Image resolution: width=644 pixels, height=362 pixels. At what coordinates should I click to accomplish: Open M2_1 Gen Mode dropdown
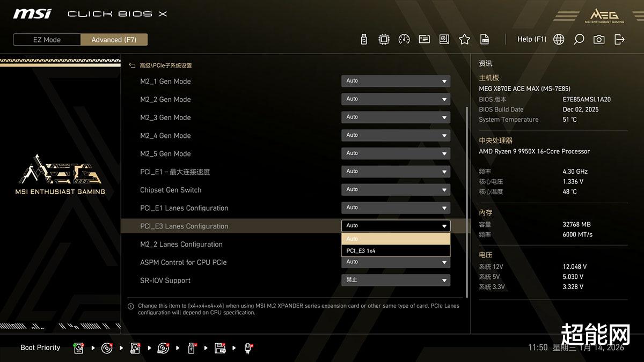396,81
